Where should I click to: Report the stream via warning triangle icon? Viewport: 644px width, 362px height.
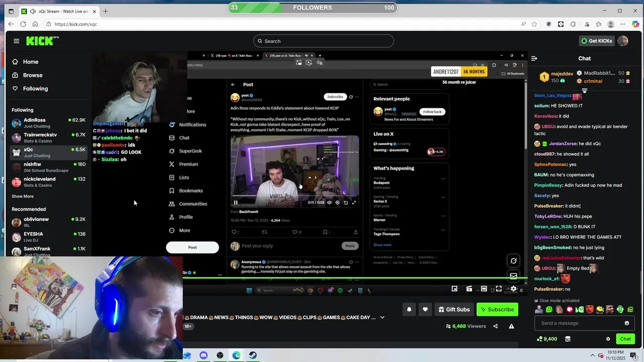(x=511, y=326)
